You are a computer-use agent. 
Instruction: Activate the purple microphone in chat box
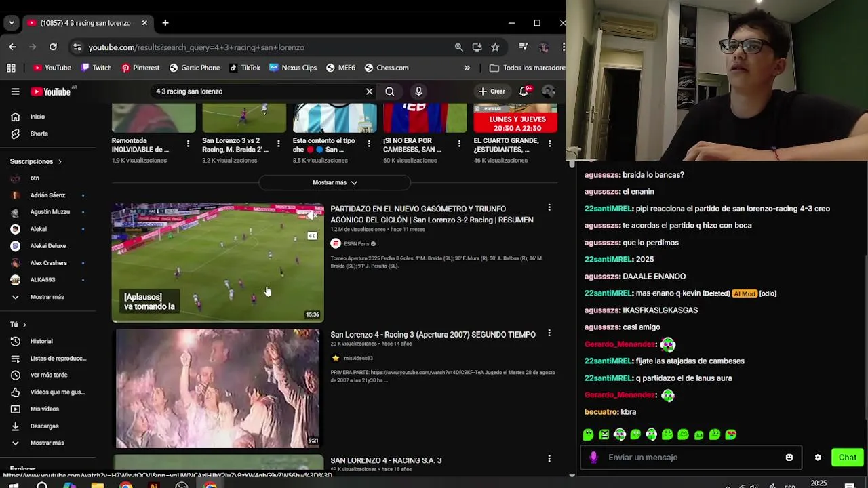coord(594,457)
